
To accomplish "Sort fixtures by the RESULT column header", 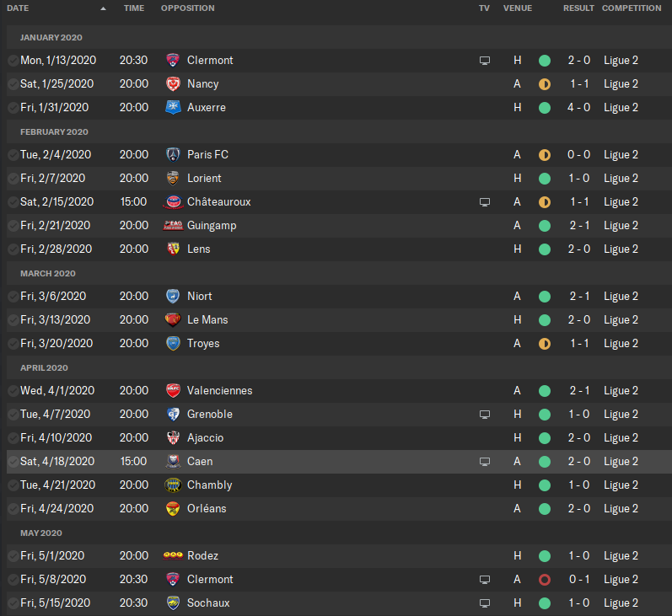I will pos(578,8).
